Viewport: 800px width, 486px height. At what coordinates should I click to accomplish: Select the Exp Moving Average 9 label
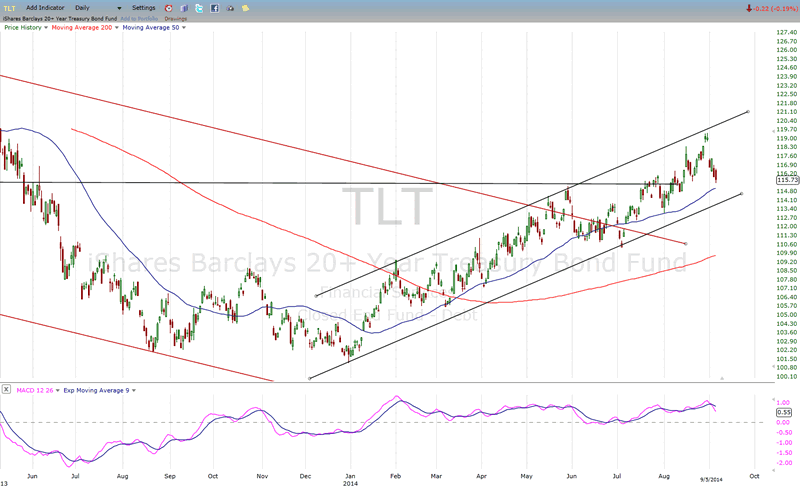click(96, 391)
